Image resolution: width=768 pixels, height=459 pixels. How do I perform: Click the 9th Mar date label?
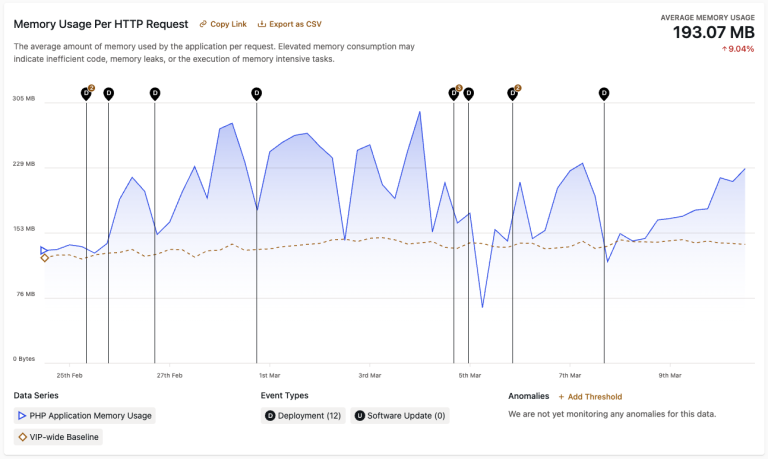tap(670, 375)
